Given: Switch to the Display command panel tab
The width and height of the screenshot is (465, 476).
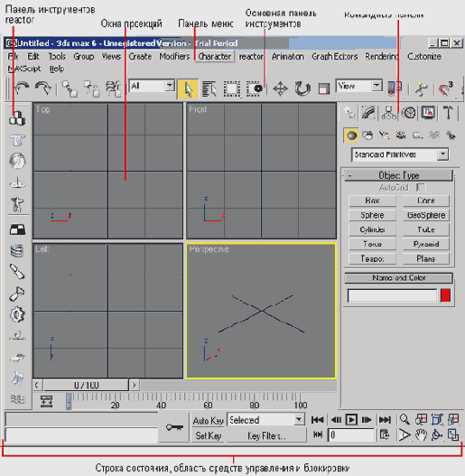Looking at the screenshot, I should pos(428,113).
